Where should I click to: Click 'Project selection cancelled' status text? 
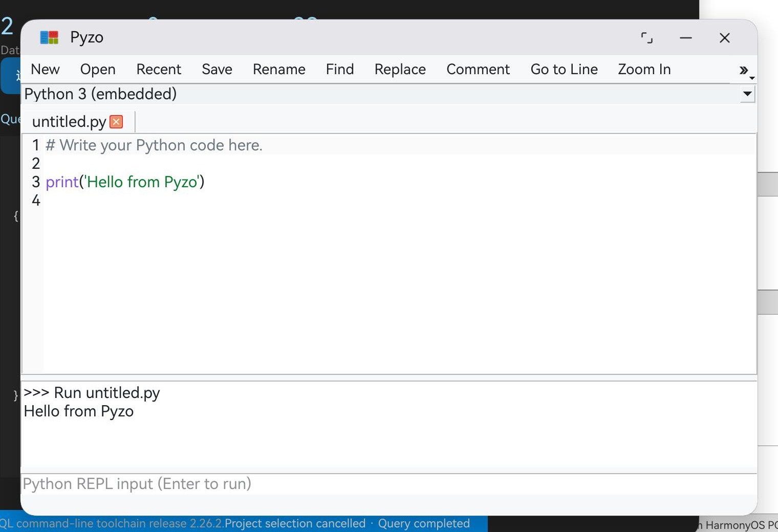click(x=295, y=523)
